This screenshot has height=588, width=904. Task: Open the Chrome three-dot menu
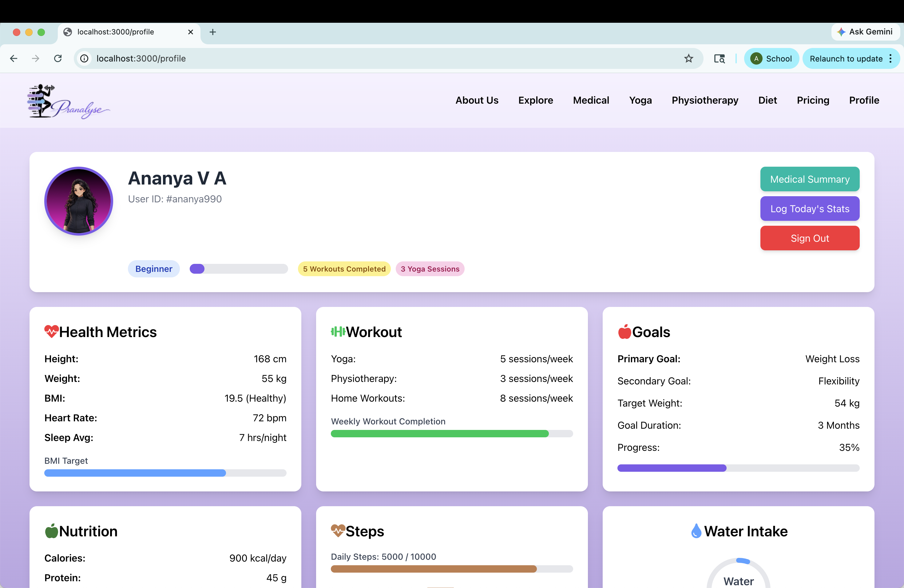pyautogui.click(x=890, y=58)
